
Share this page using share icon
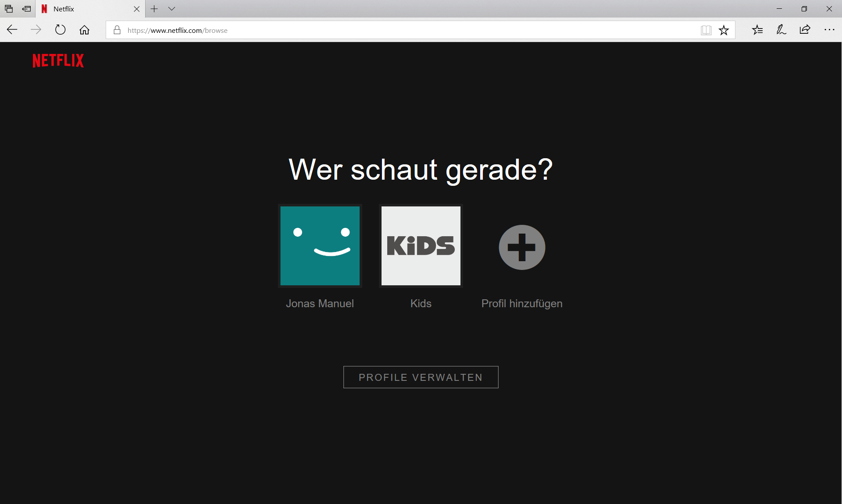(805, 30)
